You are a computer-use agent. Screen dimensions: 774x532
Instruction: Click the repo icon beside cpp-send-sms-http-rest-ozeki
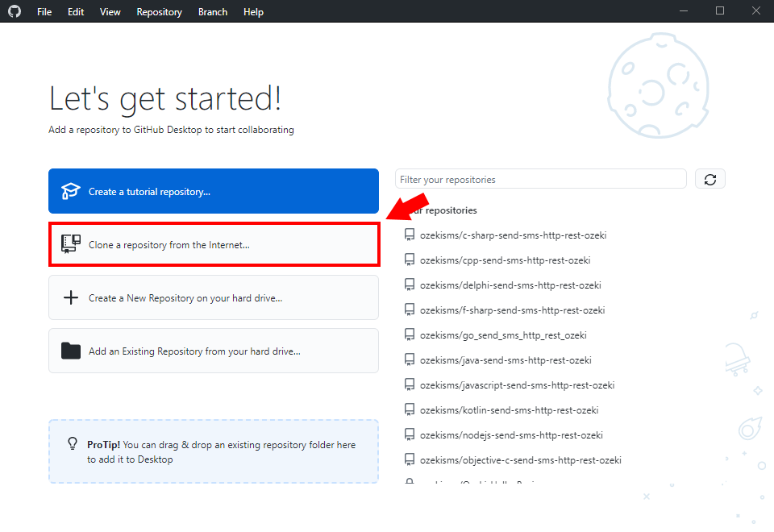[x=409, y=260]
